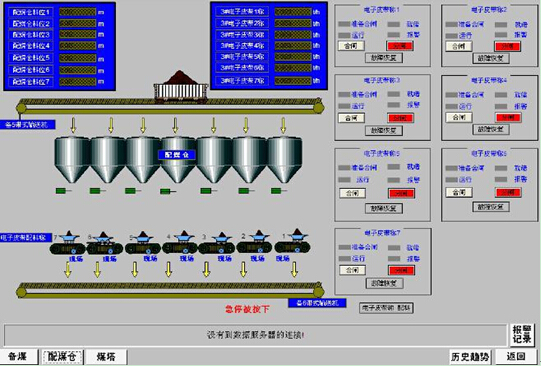Select electronic belt scale number 4 icon
This screenshot has height=366, width=541.
180,243
